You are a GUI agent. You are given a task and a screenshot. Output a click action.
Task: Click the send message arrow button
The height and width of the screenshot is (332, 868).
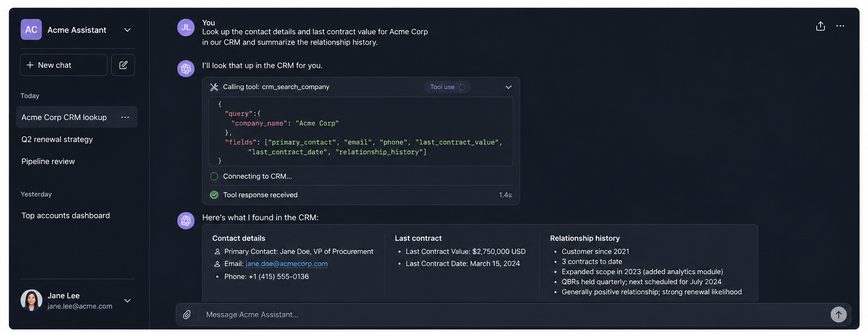839,314
